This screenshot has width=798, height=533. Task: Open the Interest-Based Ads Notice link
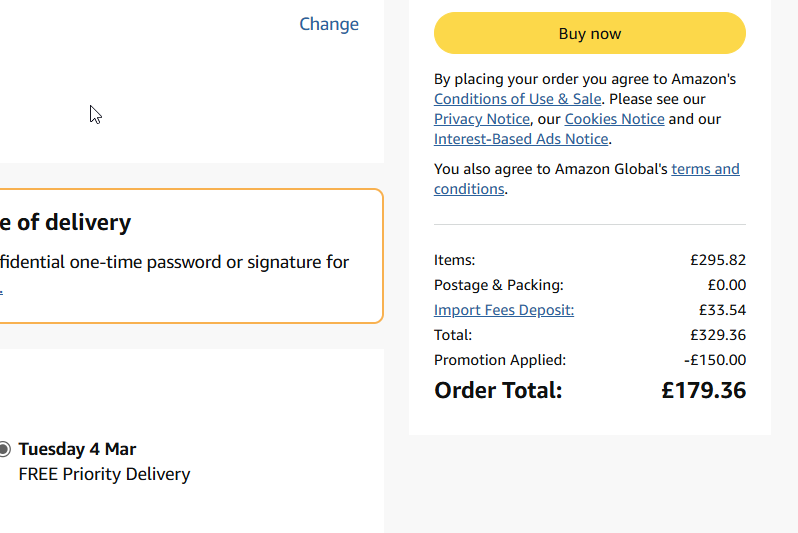coord(521,139)
